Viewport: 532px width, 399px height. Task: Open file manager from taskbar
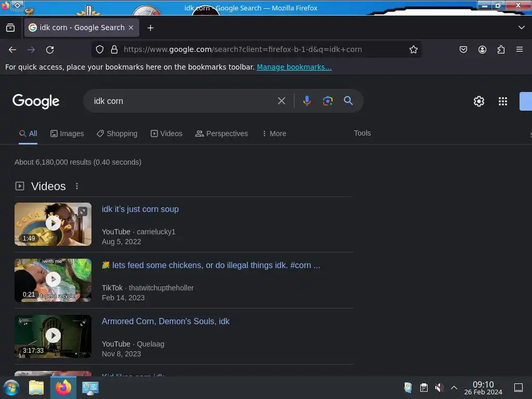tap(36, 388)
